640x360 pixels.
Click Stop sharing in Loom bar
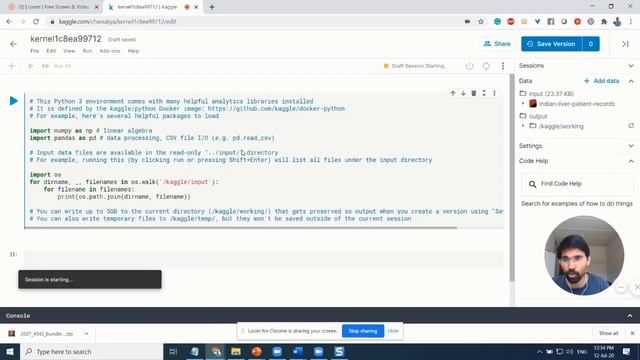point(362,331)
